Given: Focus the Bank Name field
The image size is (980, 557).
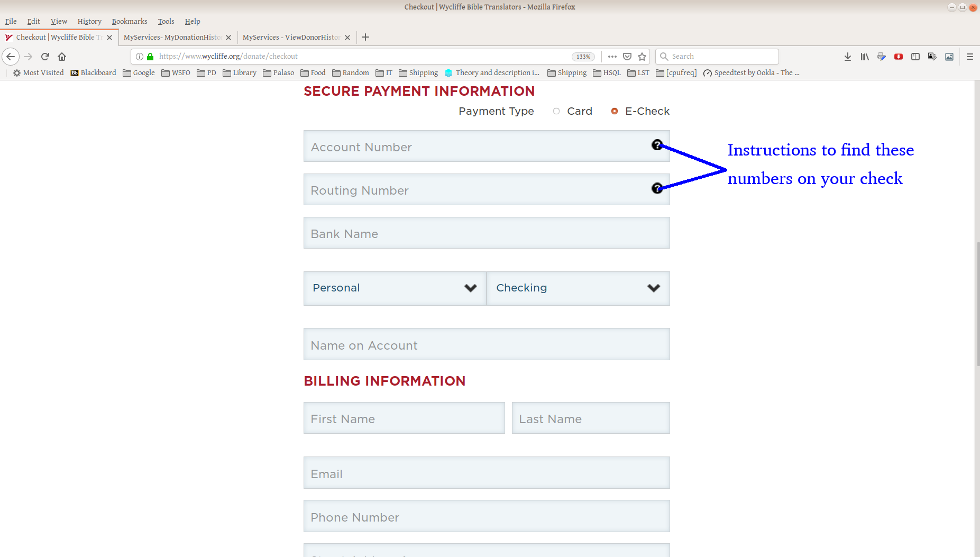Looking at the screenshot, I should 487,233.
